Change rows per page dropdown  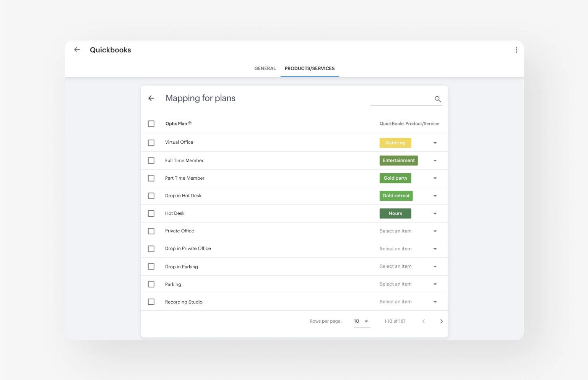[362, 322]
